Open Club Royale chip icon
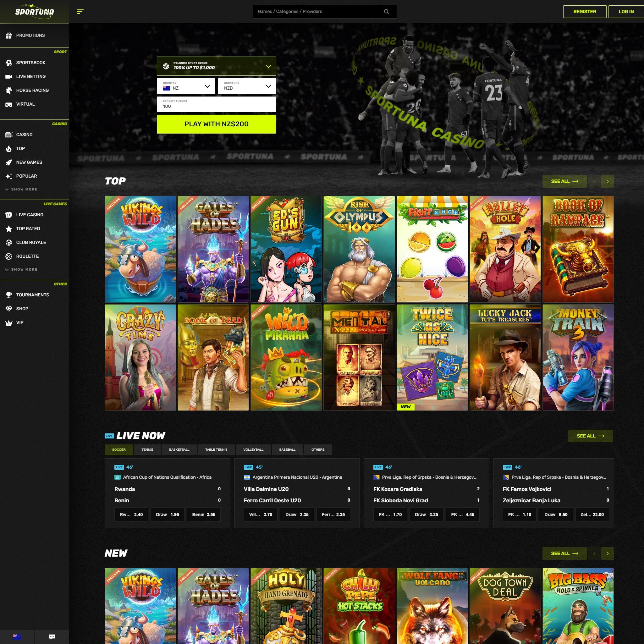 tap(9, 243)
